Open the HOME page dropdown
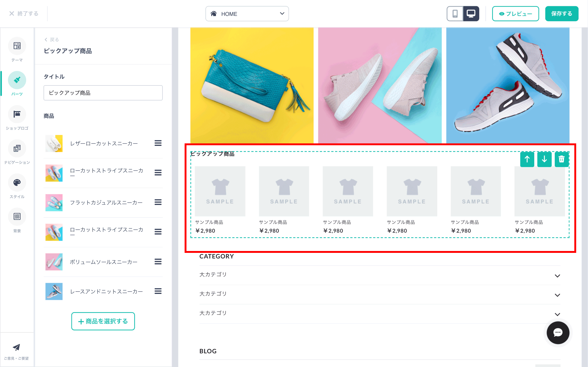This screenshot has width=588, height=367. [247, 14]
